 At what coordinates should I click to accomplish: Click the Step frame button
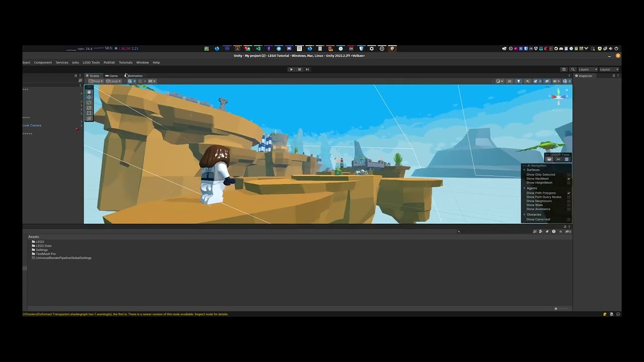click(x=307, y=69)
